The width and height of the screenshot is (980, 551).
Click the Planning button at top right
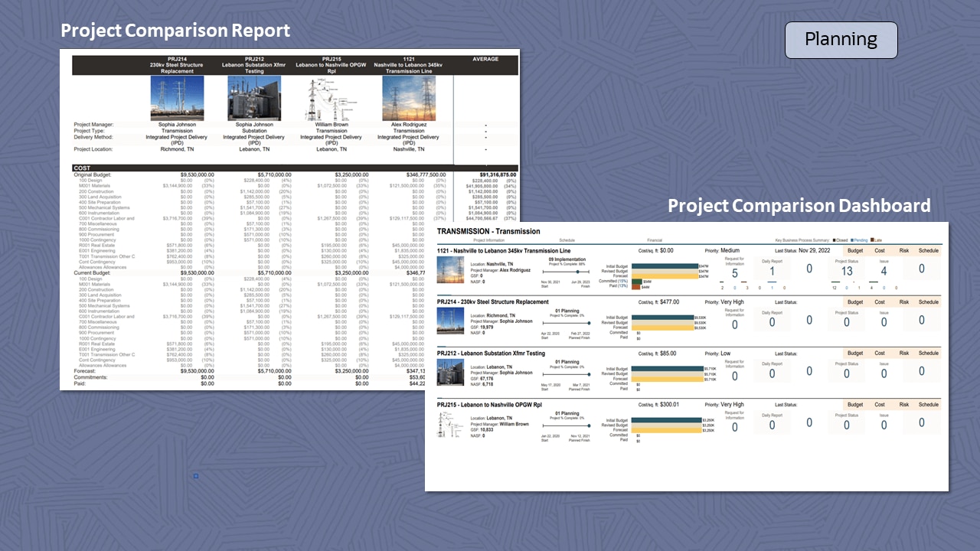click(841, 40)
